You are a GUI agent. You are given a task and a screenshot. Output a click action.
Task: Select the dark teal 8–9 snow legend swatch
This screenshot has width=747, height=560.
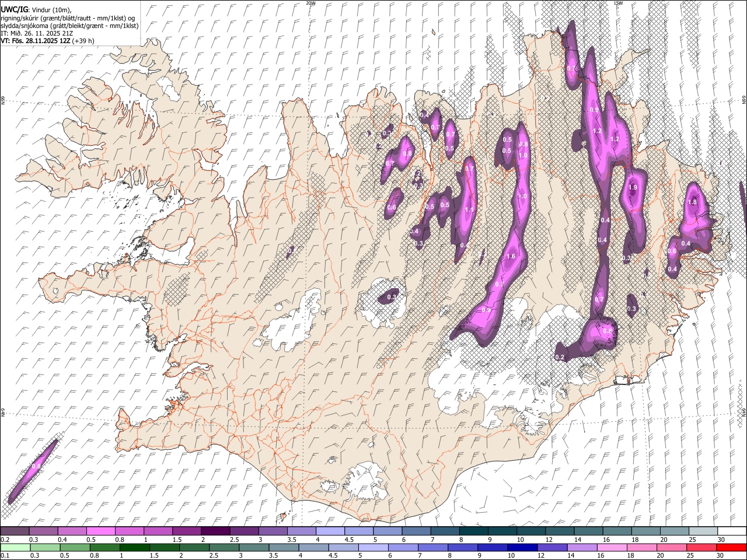coord(474,531)
